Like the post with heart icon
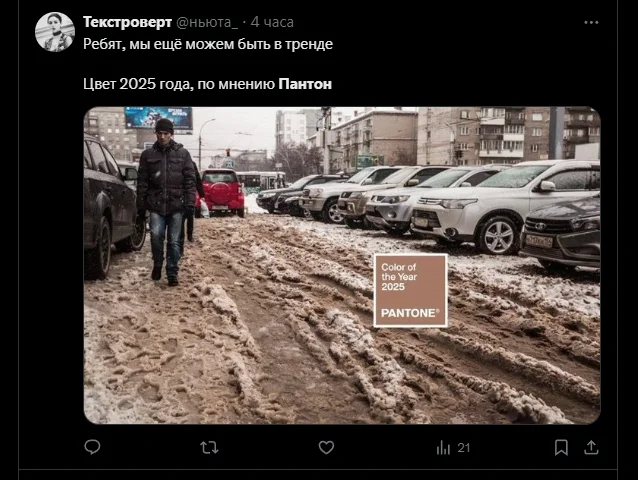This screenshot has width=638, height=480. coord(326,447)
